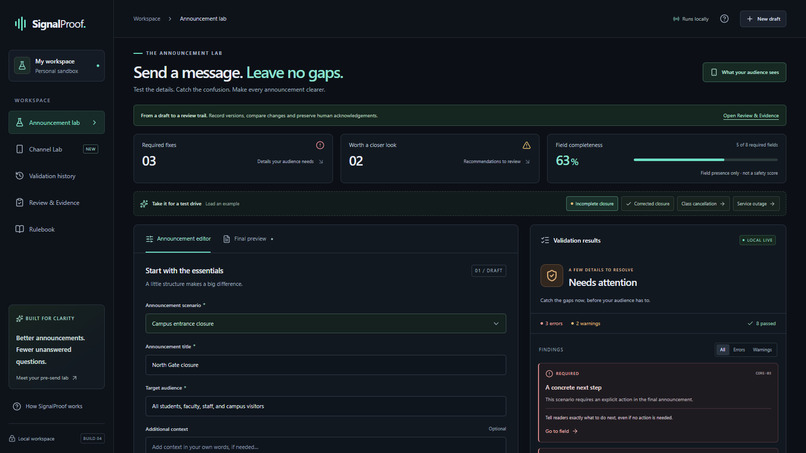
Task: Click the Workspace breadcrumb link
Action: tap(146, 19)
